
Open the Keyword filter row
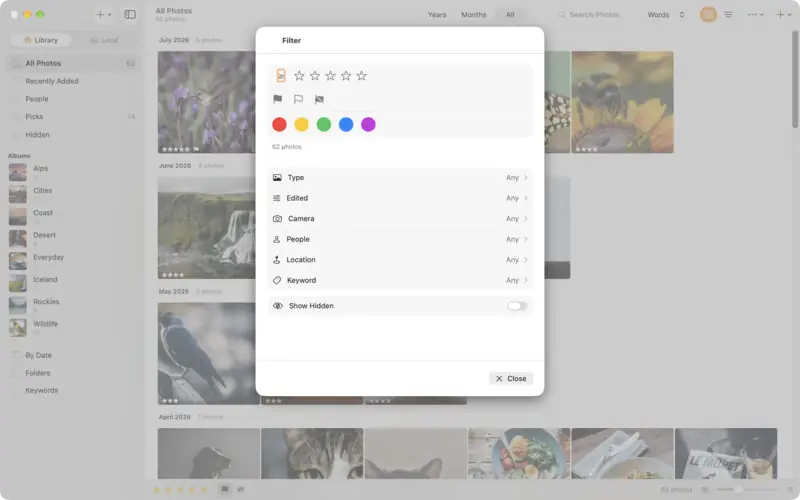(400, 280)
